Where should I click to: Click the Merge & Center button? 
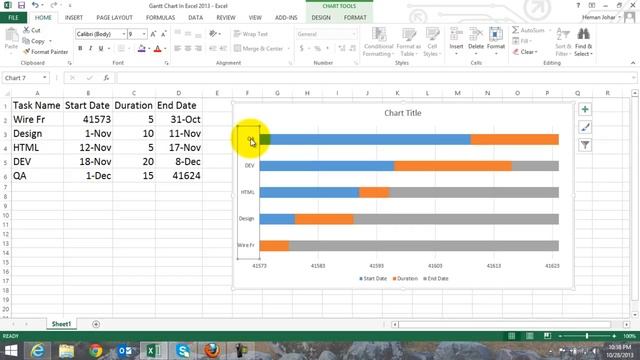point(258,49)
